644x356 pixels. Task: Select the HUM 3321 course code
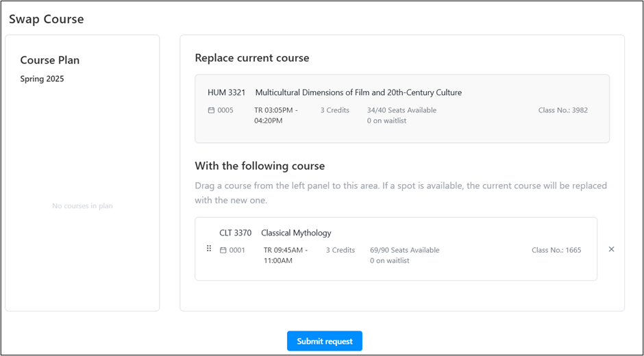point(226,92)
